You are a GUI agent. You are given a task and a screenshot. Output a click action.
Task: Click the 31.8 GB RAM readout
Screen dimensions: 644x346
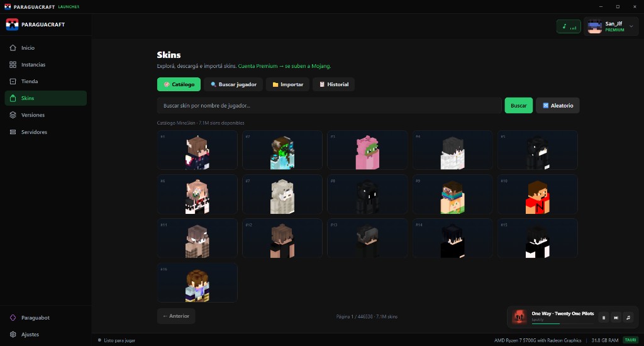click(x=604, y=340)
